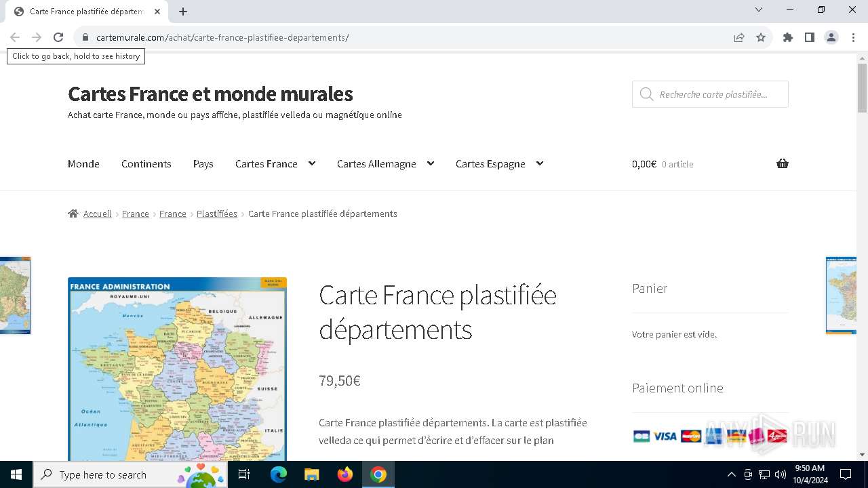This screenshot has height=488, width=868.
Task: Open the volume tray icon
Action: [781, 474]
